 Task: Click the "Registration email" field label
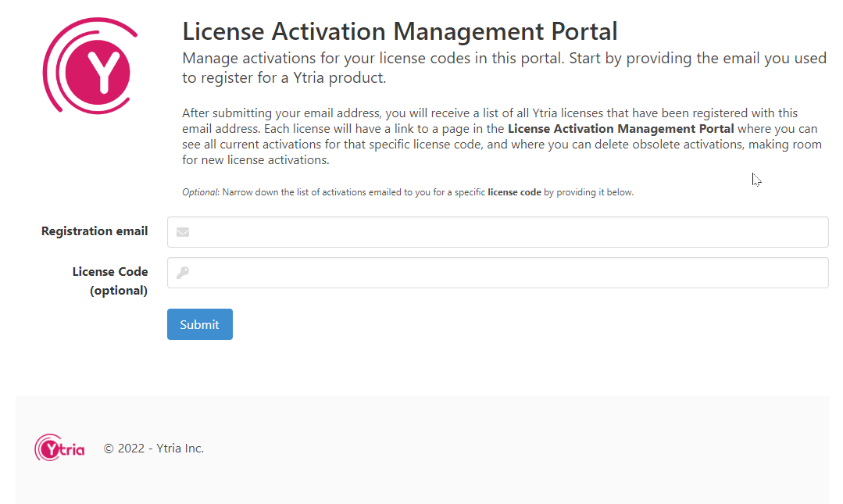[95, 231]
